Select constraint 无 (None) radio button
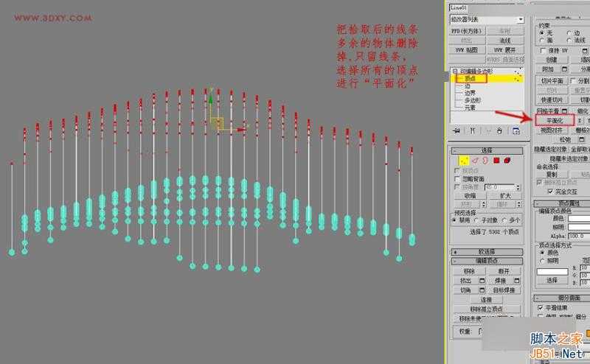Image resolution: width=590 pixels, height=364 pixels. pyautogui.click(x=542, y=33)
